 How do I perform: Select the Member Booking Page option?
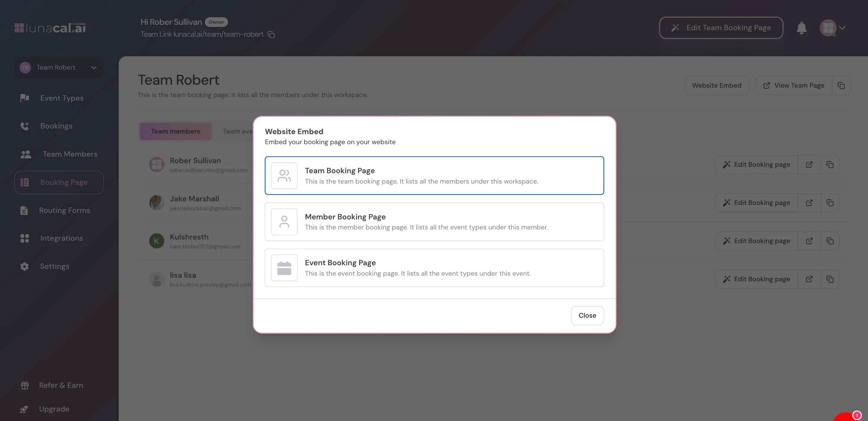point(434,222)
